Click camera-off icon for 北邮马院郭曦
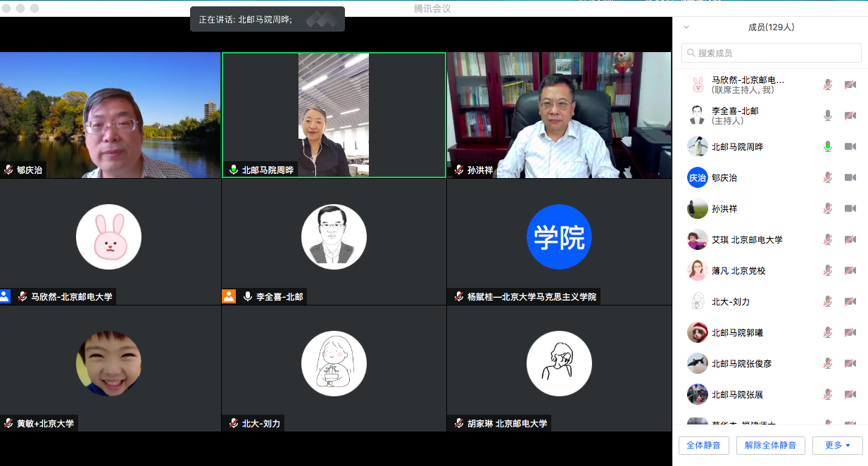Image resolution: width=868 pixels, height=466 pixels. [850, 332]
